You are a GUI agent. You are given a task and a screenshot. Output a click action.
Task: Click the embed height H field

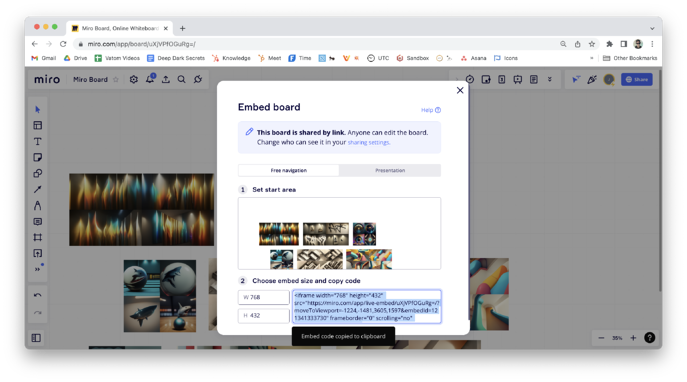point(264,315)
